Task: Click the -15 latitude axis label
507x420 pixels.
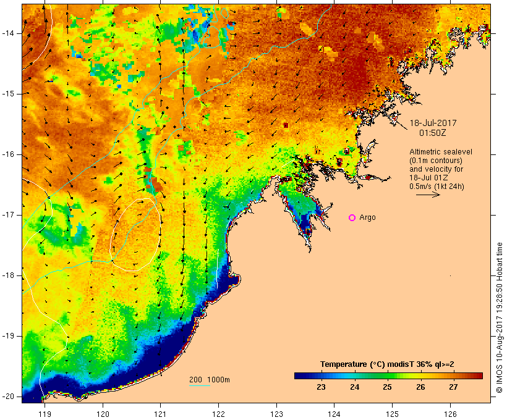Action: [x=8, y=94]
